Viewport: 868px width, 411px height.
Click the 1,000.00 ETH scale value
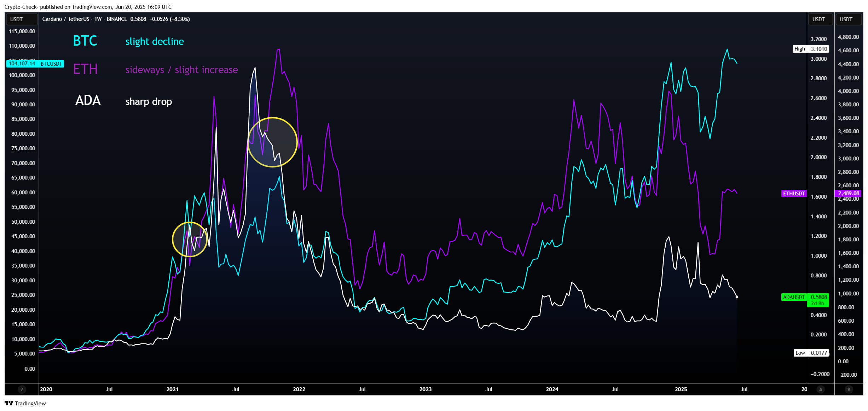point(848,293)
